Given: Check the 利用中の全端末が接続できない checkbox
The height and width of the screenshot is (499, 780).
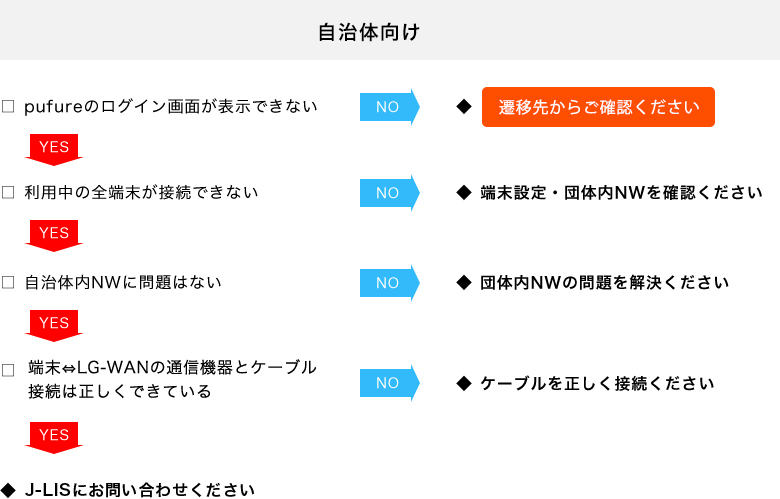Looking at the screenshot, I should [x=8, y=193].
